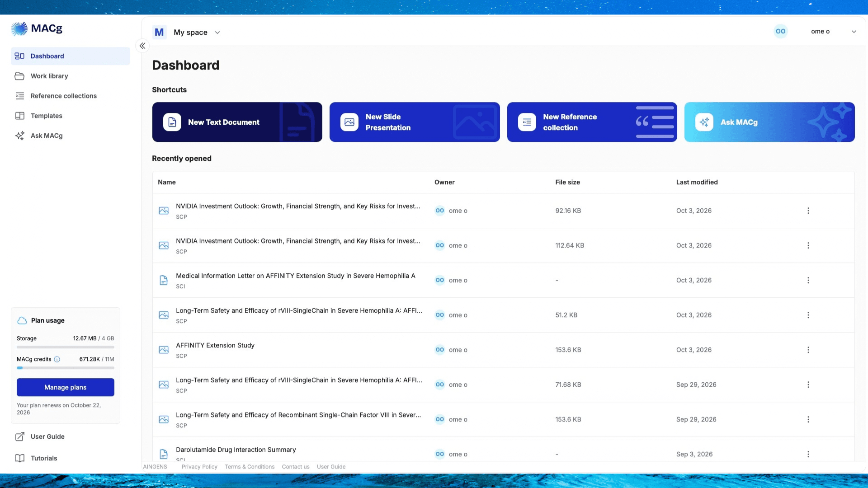Viewport: 868px width, 488px height.
Task: Click the Ask MACg shortcut card
Action: pyautogui.click(x=769, y=122)
